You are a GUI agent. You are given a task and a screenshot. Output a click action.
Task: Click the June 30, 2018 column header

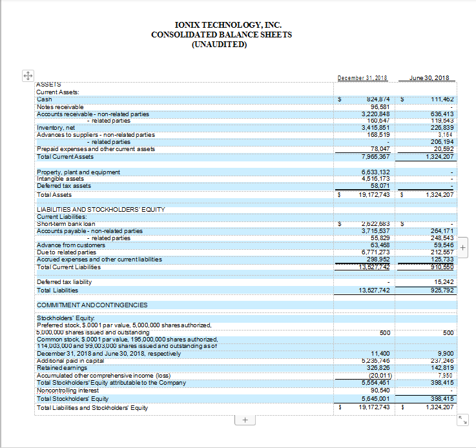(429, 78)
